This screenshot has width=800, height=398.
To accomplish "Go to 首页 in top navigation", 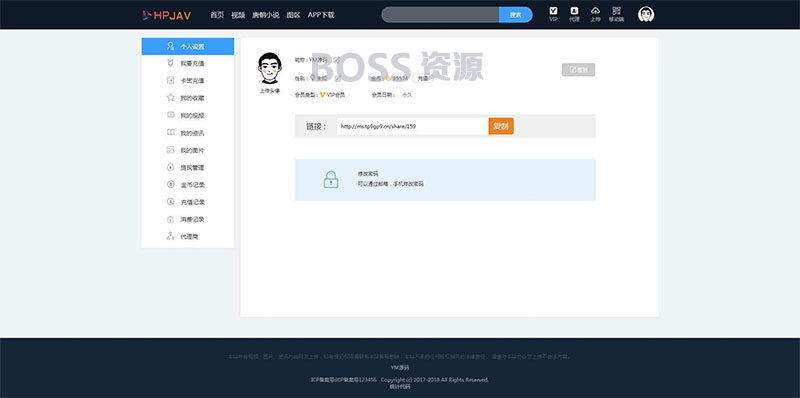I will coord(217,15).
